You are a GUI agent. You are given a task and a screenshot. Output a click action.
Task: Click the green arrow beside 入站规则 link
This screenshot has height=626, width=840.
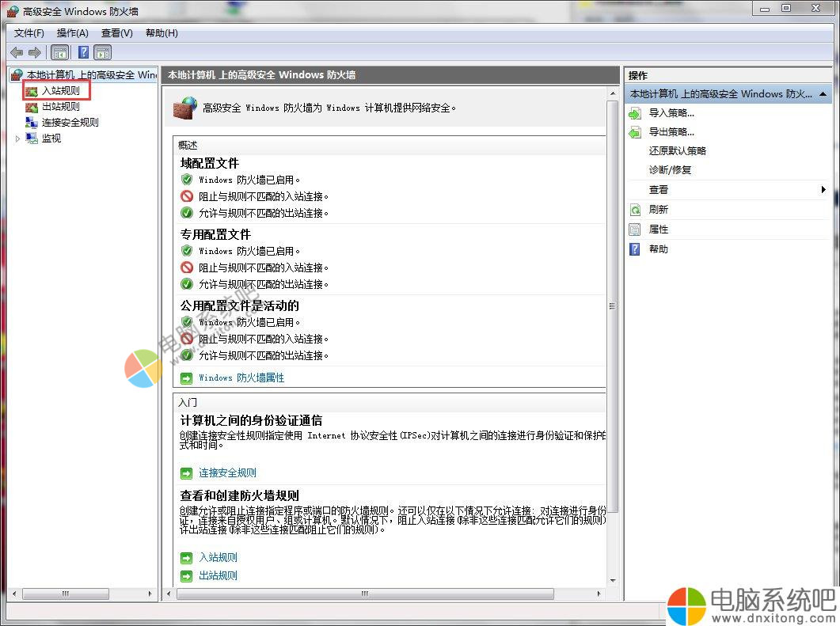coord(186,558)
